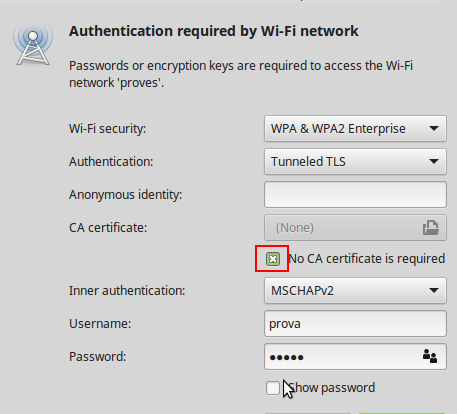The width and height of the screenshot is (457, 414).
Task: Uncheck the No CA certificate is required checkbox
Action: coord(273,259)
